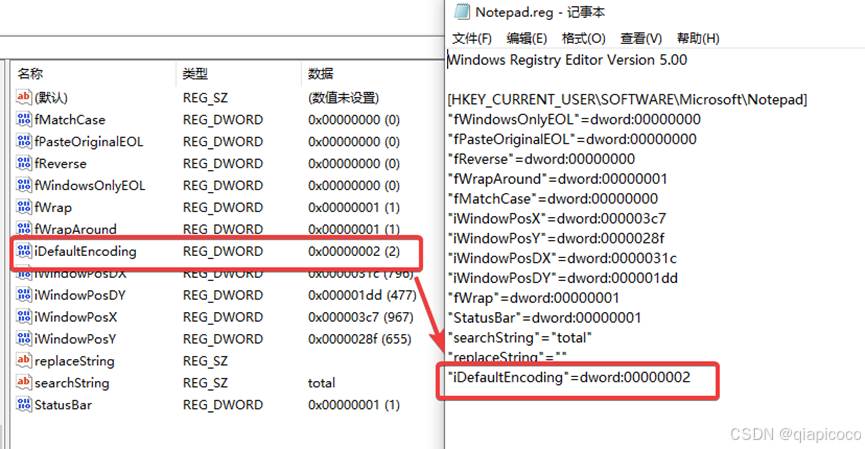
Task: Open the 查看(V) menu in Notepad
Action: pyautogui.click(x=641, y=39)
